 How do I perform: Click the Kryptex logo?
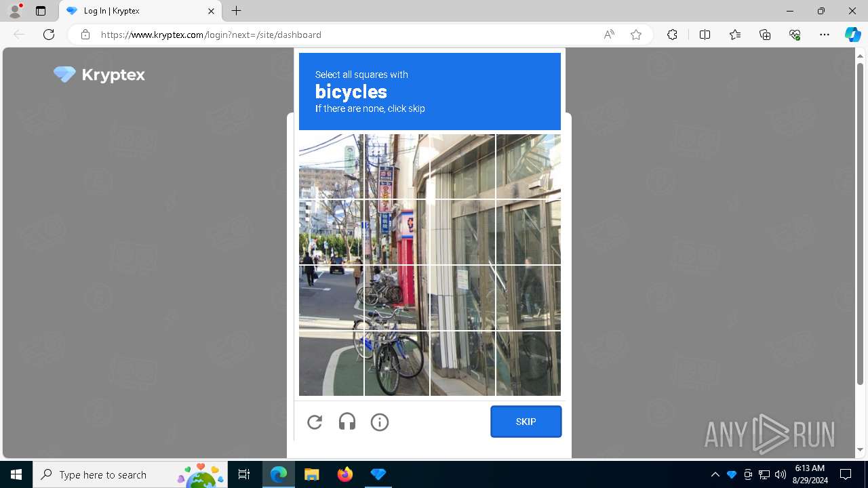click(x=99, y=75)
